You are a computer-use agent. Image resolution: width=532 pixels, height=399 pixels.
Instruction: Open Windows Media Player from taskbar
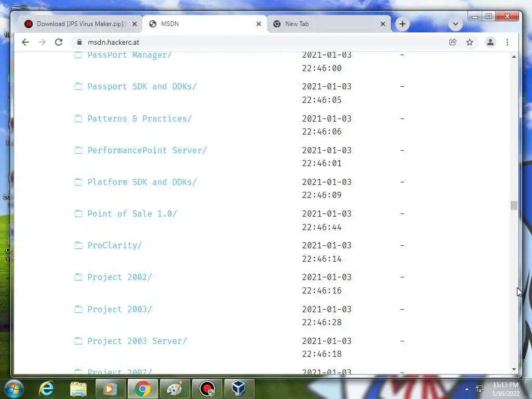coord(110,389)
